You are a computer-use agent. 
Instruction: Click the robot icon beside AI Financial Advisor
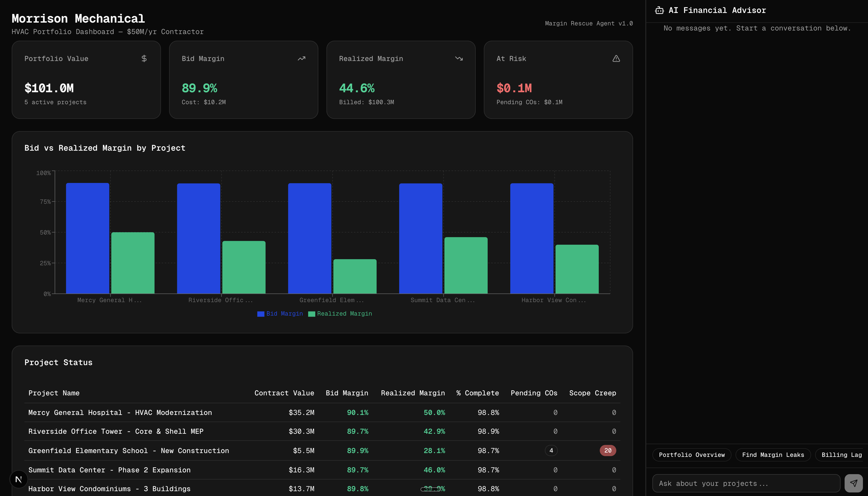click(660, 11)
